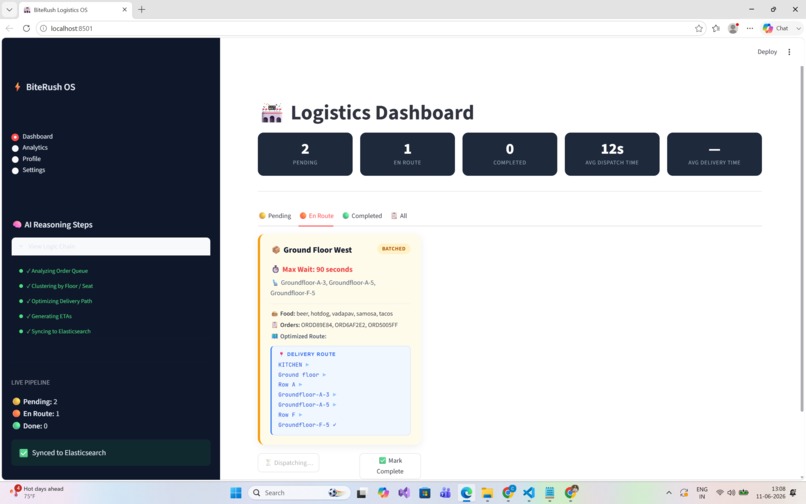The image size is (806, 504).
Task: Switch to the All tab
Action: click(399, 216)
